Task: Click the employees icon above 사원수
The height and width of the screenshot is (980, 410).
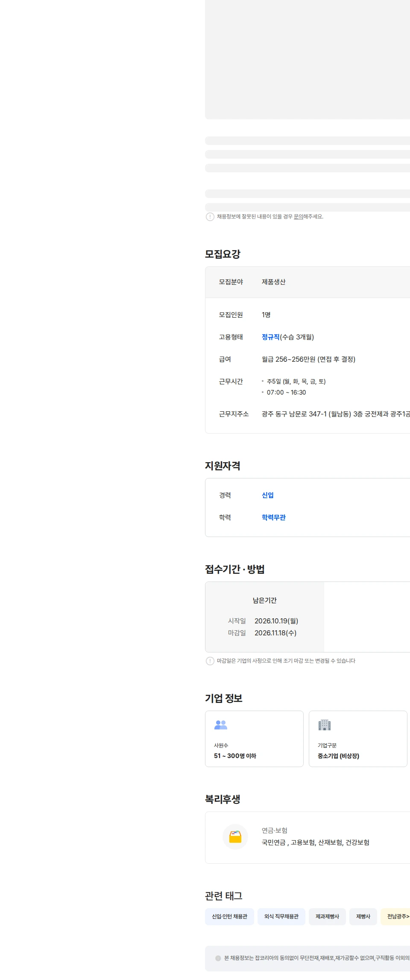Action: coord(221,725)
